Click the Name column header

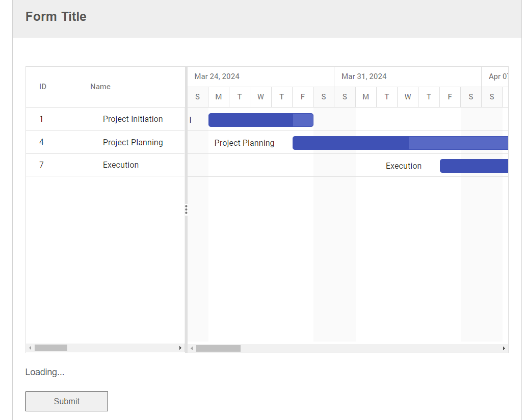click(x=100, y=87)
